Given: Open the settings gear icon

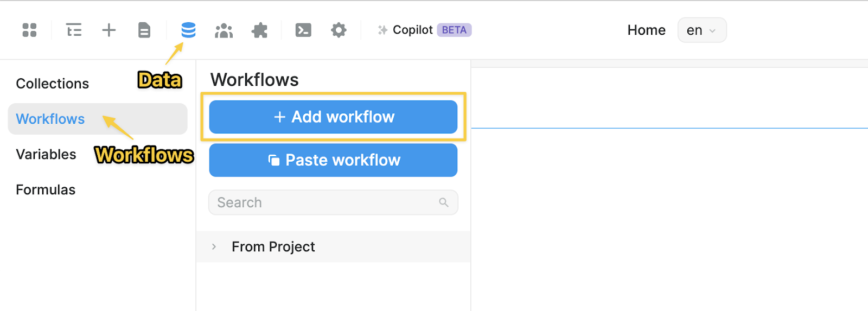Looking at the screenshot, I should (x=339, y=30).
